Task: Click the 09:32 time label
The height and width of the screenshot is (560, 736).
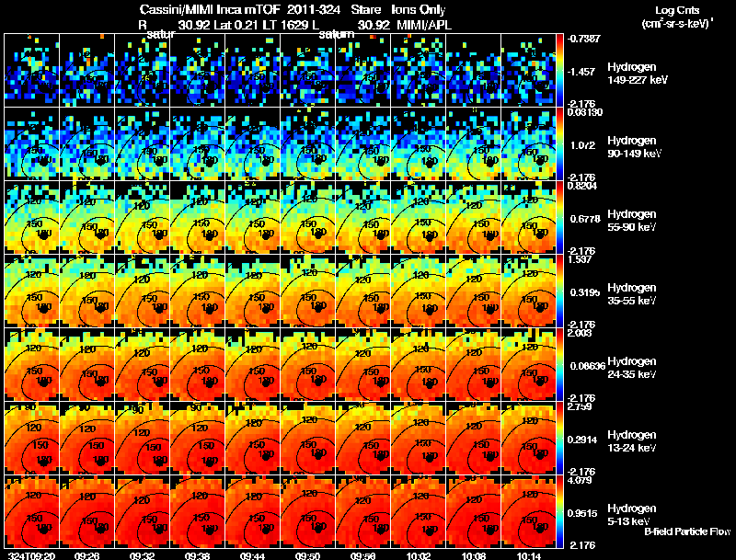Action: [x=142, y=555]
